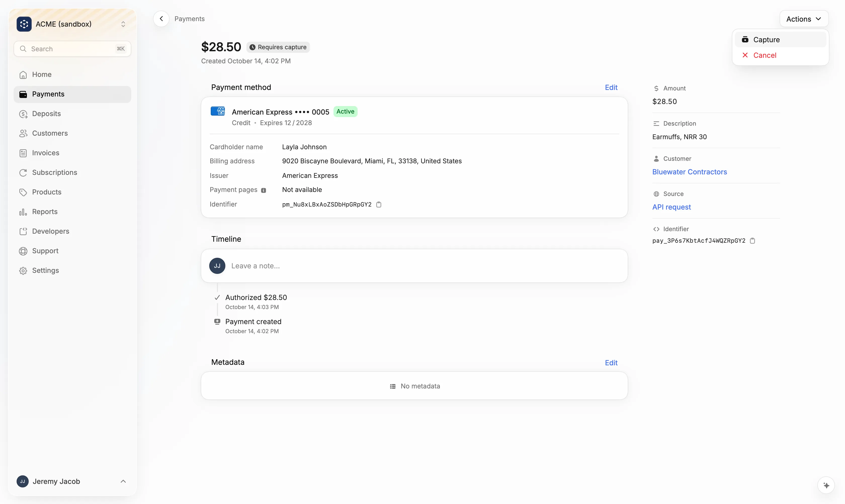The width and height of the screenshot is (845, 504).
Task: Click the JJ avatar beside the note field
Action: (217, 266)
